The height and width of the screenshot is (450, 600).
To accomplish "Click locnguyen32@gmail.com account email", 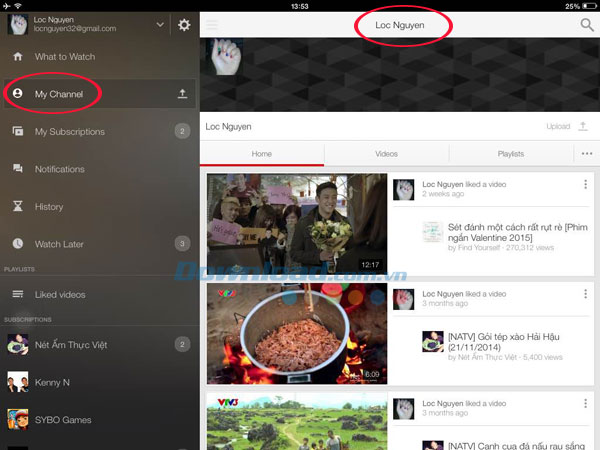I will (x=75, y=29).
